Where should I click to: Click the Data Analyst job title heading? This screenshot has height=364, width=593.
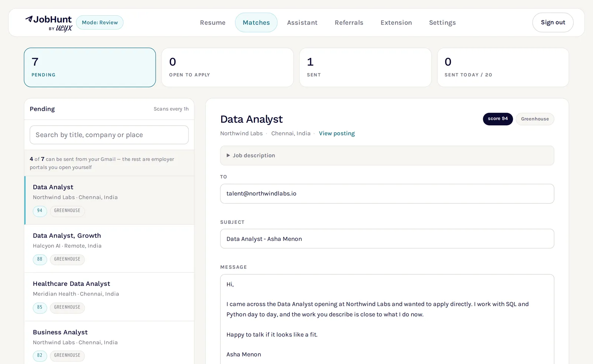pyautogui.click(x=251, y=119)
